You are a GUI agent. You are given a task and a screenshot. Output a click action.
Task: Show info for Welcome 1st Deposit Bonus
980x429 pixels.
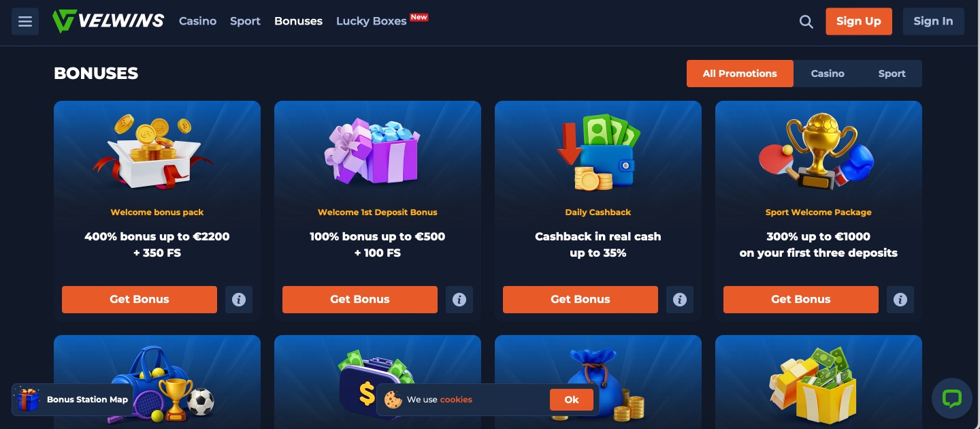(x=459, y=300)
